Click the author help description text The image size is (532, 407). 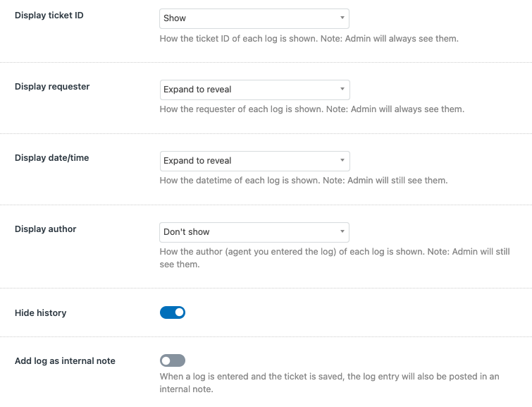335,258
